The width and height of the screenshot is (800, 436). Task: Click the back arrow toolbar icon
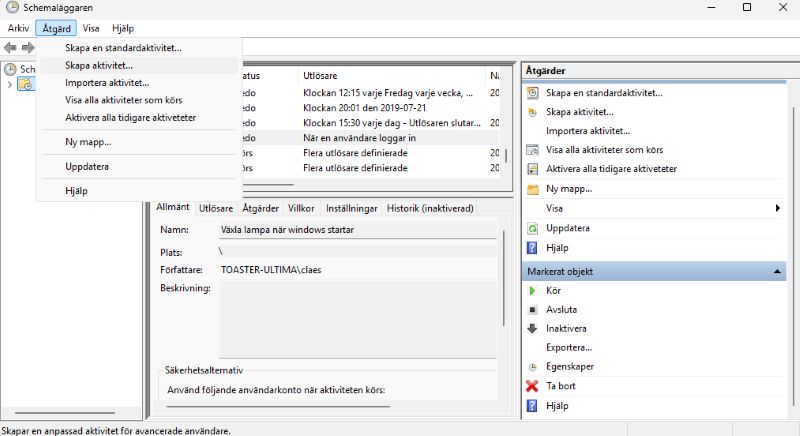[x=10, y=48]
